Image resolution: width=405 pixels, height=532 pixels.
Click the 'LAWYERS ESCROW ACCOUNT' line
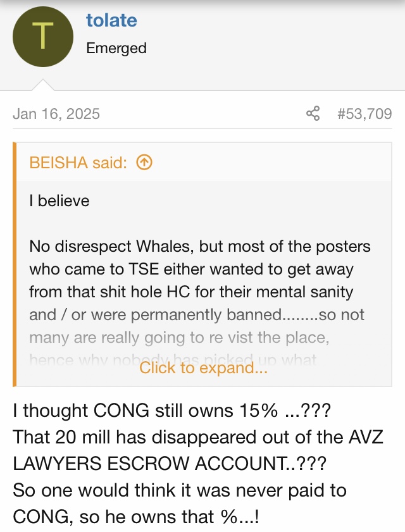pos(170,464)
